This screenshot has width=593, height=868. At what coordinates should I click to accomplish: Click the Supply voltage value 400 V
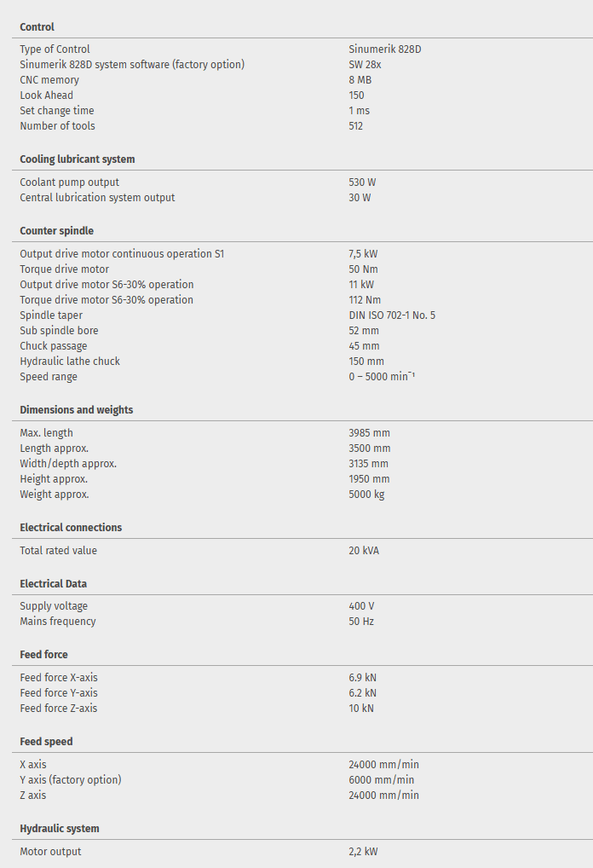(361, 606)
